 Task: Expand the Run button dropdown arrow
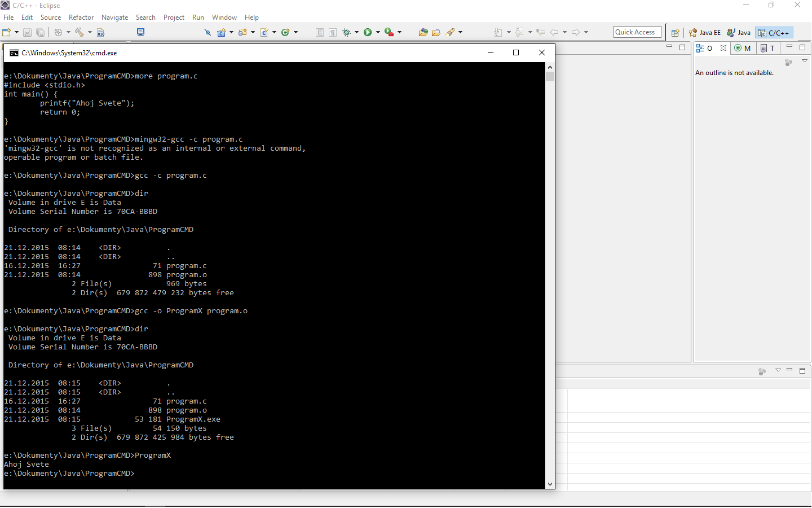coord(377,32)
